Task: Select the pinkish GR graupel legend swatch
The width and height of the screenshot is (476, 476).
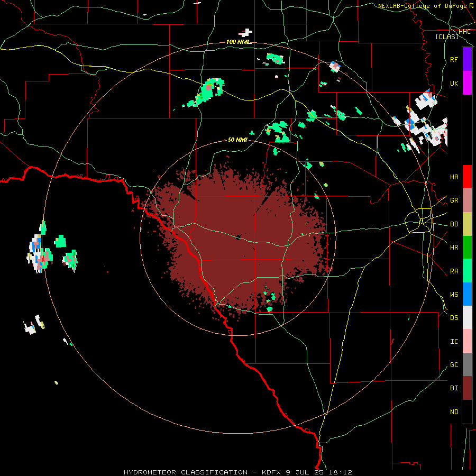Action: (x=467, y=200)
